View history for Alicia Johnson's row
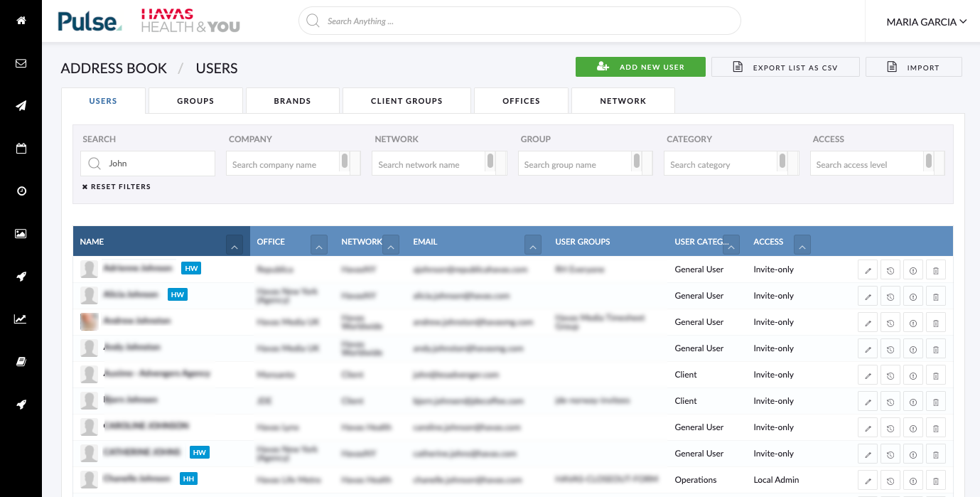 [x=890, y=296]
